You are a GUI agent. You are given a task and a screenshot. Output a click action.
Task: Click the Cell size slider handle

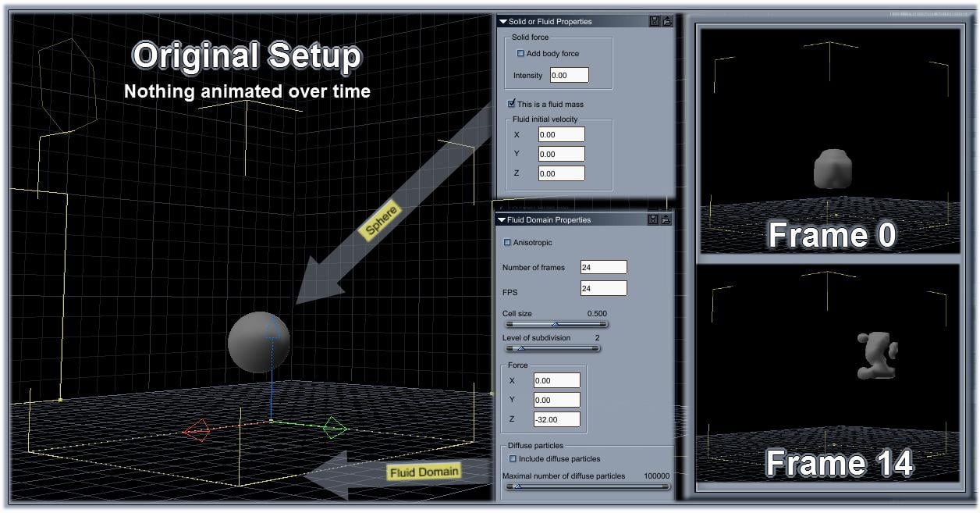tap(556, 324)
